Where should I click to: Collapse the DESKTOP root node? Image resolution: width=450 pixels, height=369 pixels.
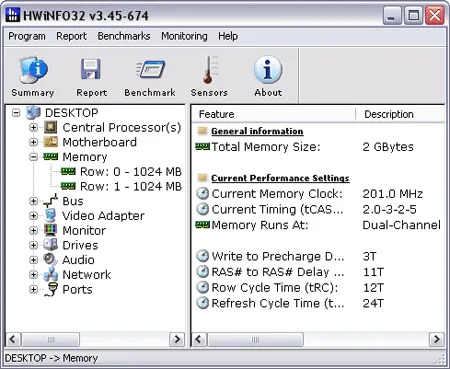tap(16, 113)
